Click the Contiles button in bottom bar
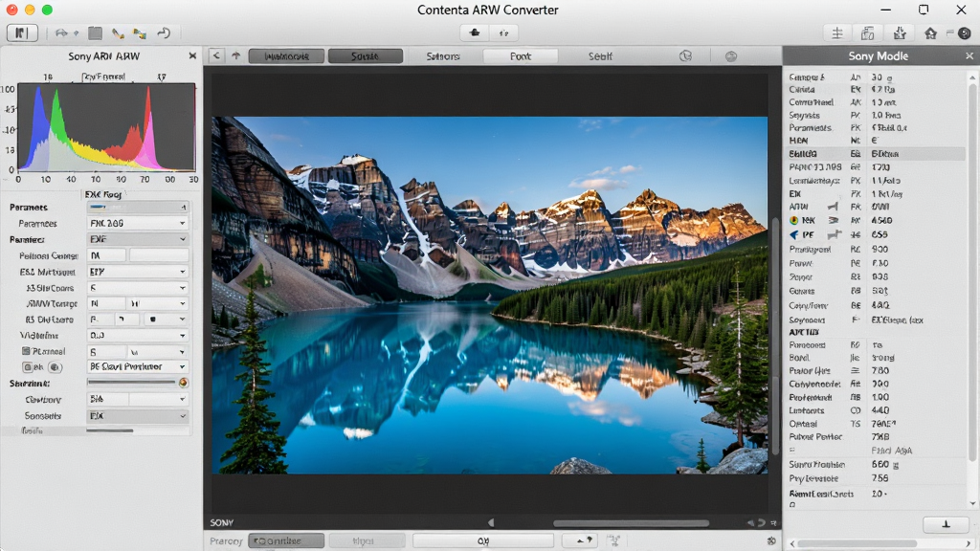 point(286,540)
